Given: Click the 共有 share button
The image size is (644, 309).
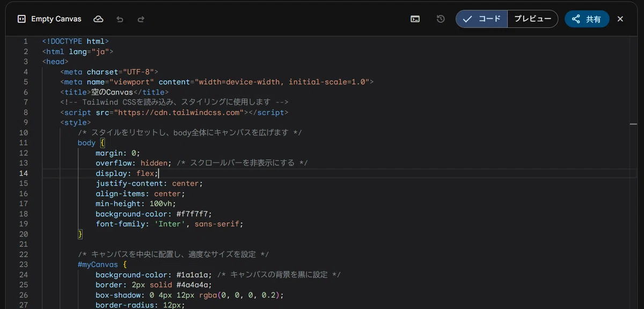Looking at the screenshot, I should [x=587, y=19].
